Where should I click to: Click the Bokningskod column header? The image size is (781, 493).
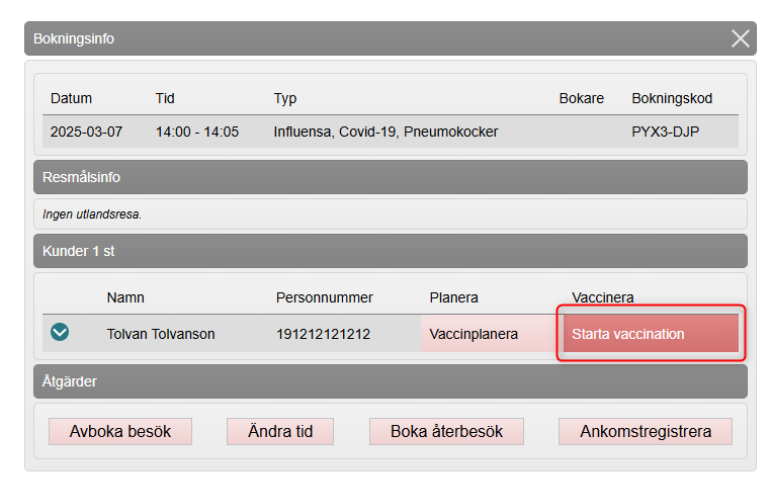pos(672,99)
